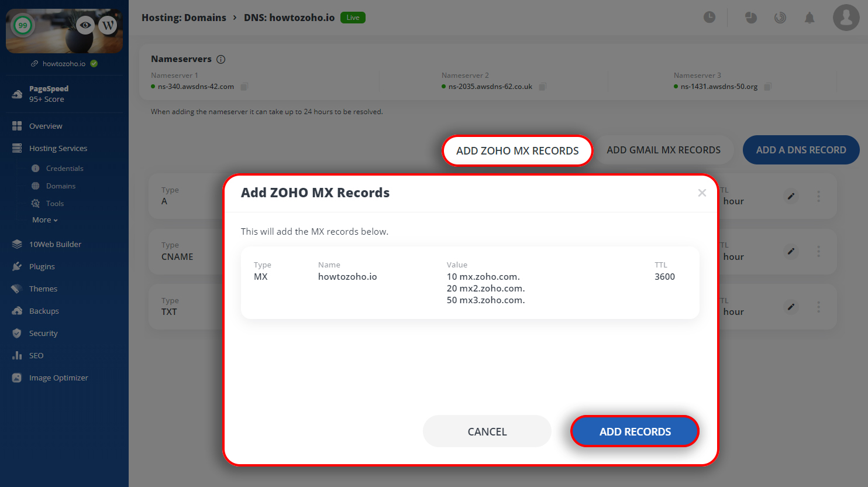Viewport: 868px width, 487px height.
Task: Click ADD GMAIL MX RECORDS button
Action: point(663,150)
